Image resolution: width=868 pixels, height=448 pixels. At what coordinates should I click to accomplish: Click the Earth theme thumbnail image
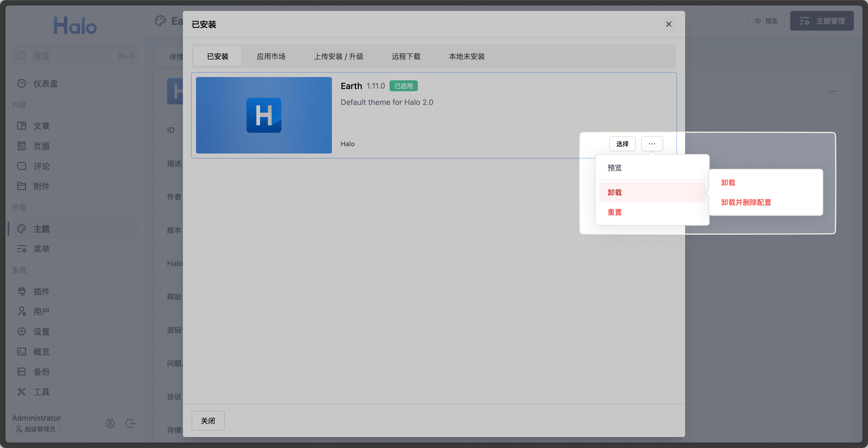click(x=263, y=115)
